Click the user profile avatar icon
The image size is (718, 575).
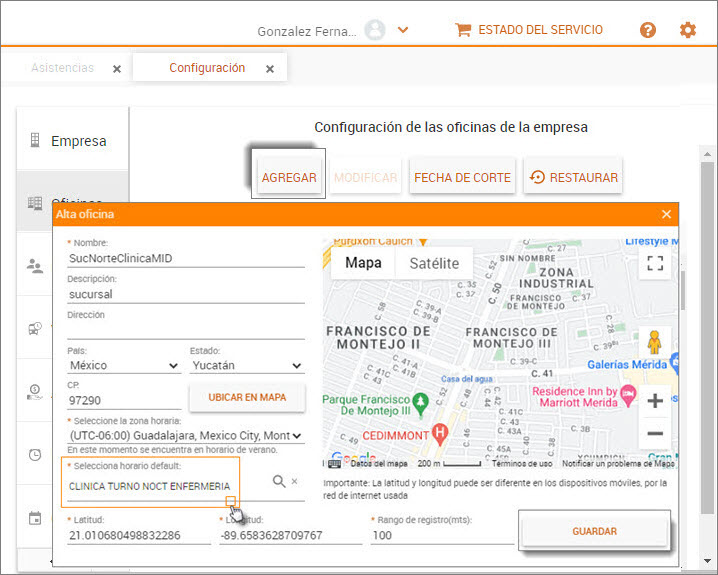pyautogui.click(x=375, y=30)
